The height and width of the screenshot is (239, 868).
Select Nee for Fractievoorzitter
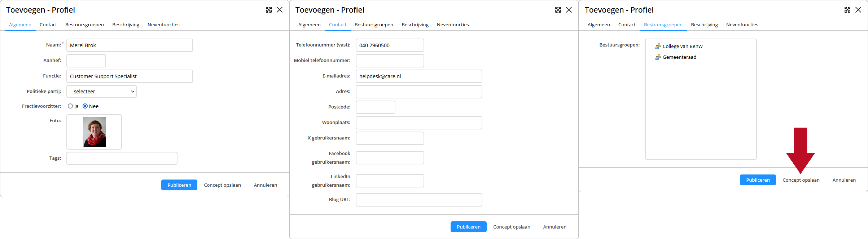click(x=85, y=106)
